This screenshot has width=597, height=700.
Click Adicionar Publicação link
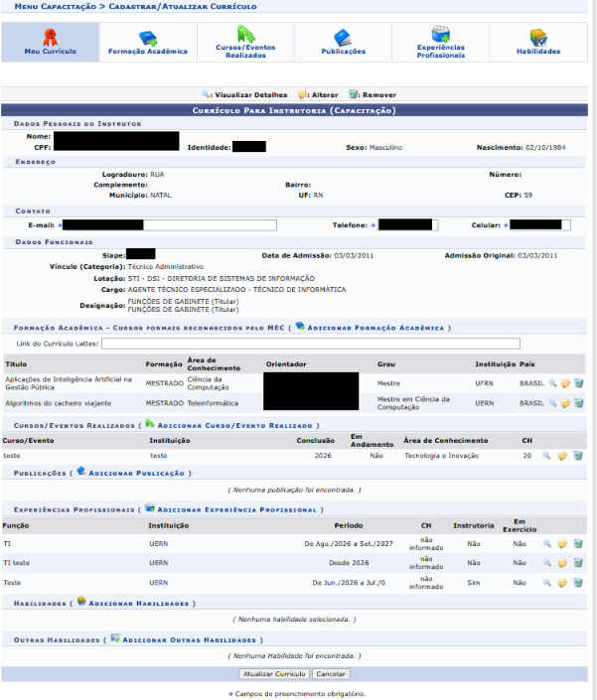pyautogui.click(x=136, y=474)
